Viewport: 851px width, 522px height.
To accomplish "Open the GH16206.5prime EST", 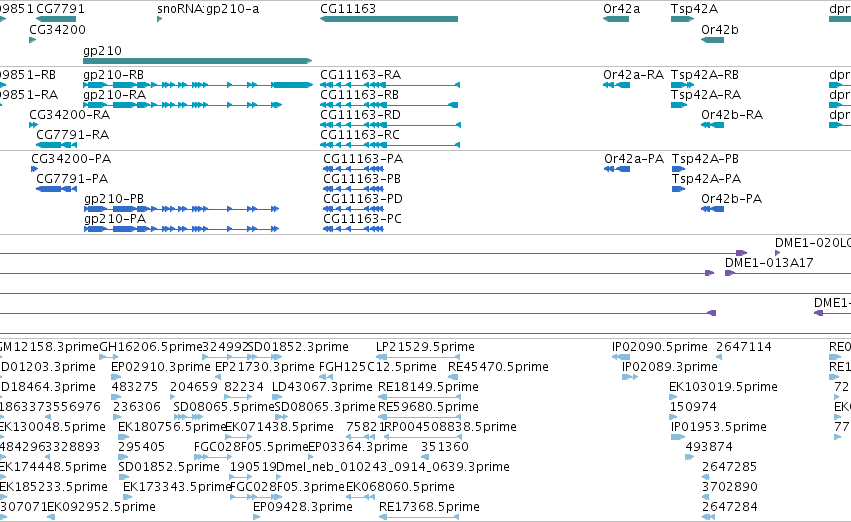I will [109, 357].
